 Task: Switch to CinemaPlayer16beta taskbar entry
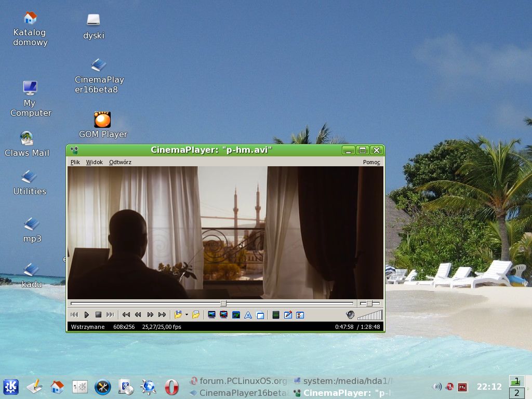point(239,393)
